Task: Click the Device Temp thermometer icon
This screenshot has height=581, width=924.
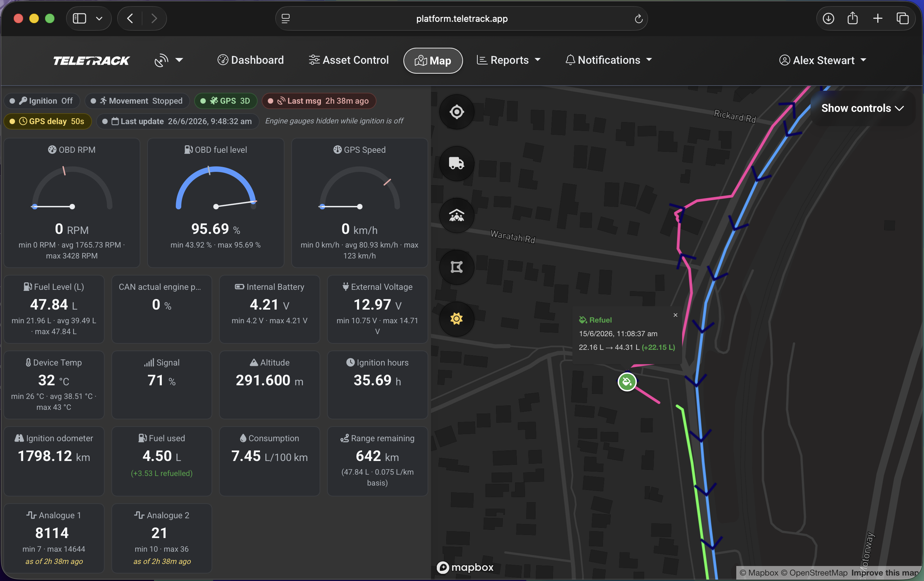Action: (28, 362)
